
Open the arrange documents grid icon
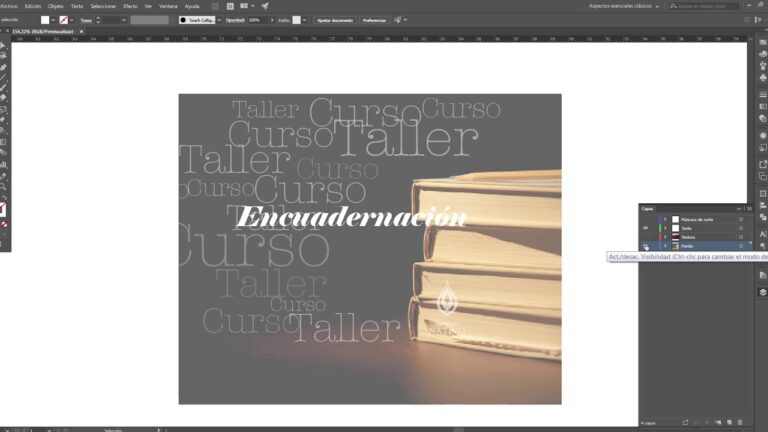tap(243, 6)
